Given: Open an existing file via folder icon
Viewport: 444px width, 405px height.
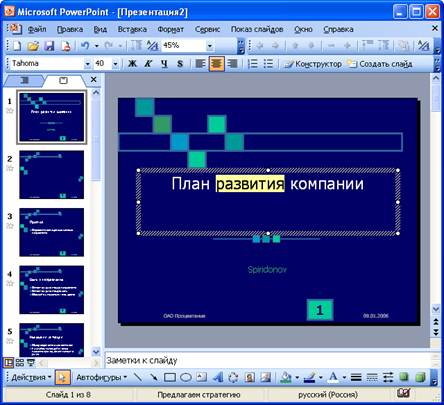Looking at the screenshot, I should click(33, 46).
